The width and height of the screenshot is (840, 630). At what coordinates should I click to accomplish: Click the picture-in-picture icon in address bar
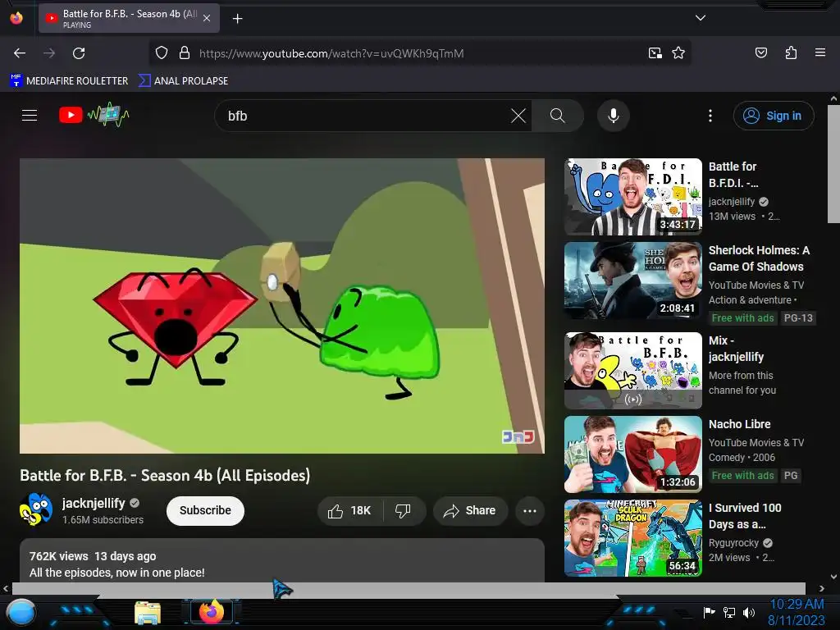click(x=655, y=53)
